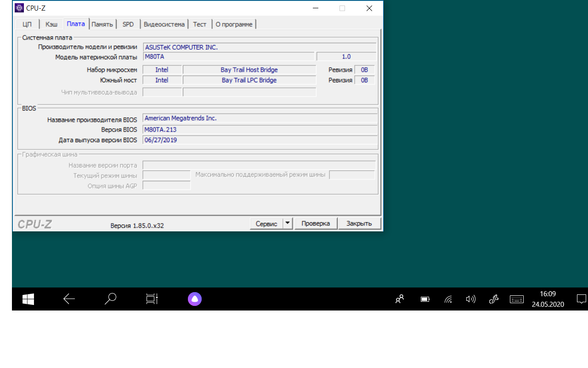Open the О программе tab
Image resolution: width=588 pixels, height=368 pixels.
tap(234, 24)
